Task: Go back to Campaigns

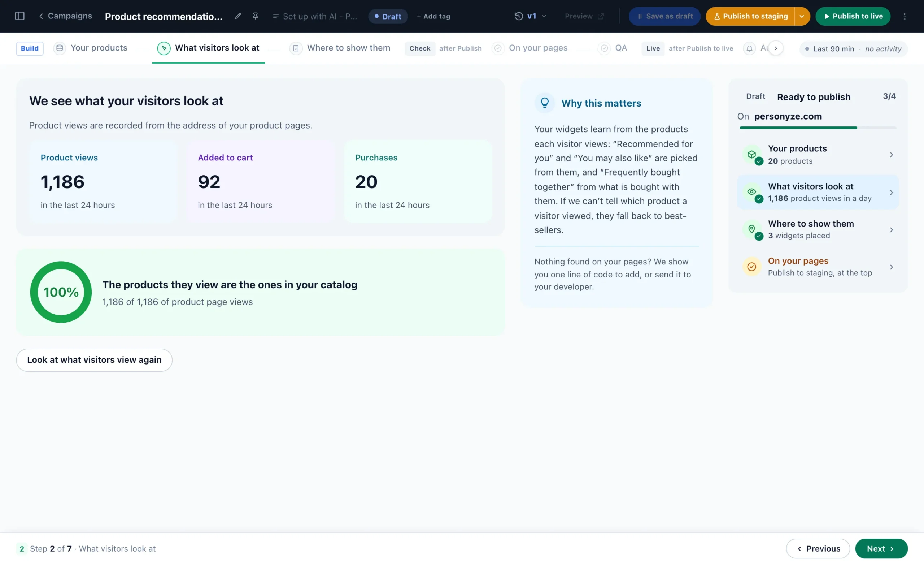Action: [65, 16]
